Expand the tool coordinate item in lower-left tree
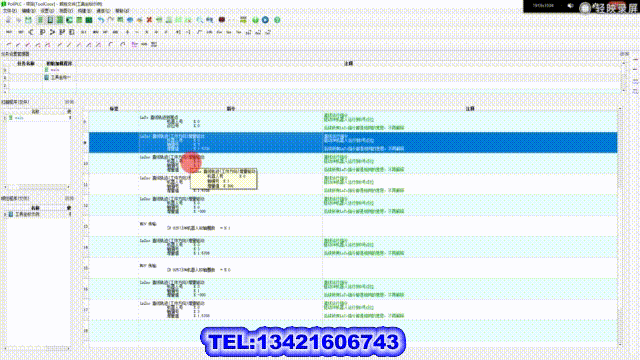This screenshot has width=640, height=360. (5, 214)
